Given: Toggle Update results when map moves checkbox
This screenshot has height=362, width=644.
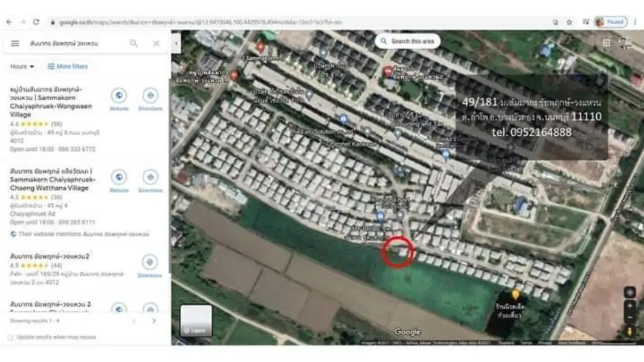Looking at the screenshot, I should 10,337.
